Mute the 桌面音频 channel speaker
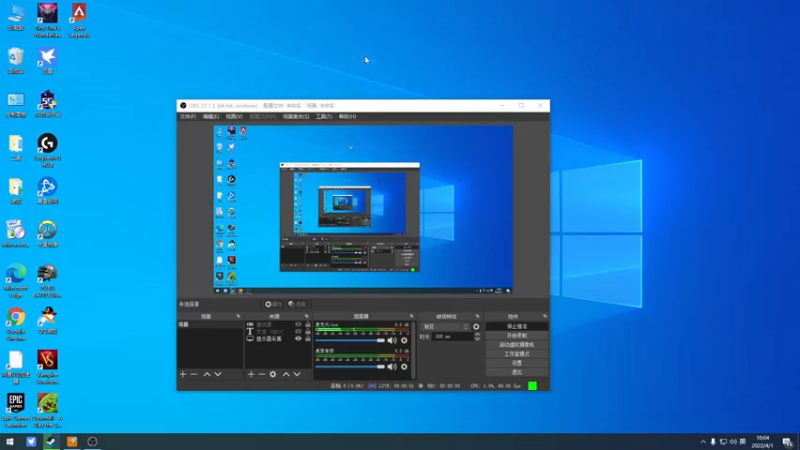Screen dimensions: 800x450 392,366
